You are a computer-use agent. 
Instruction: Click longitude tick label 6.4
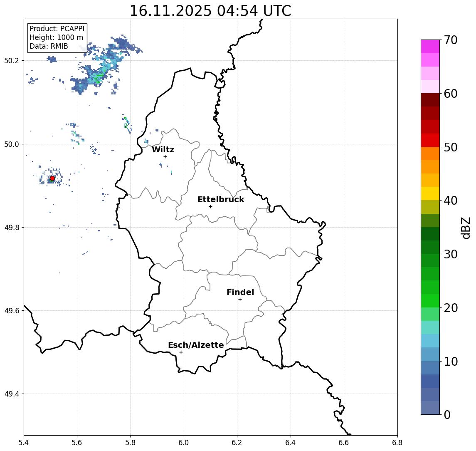[291, 443]
